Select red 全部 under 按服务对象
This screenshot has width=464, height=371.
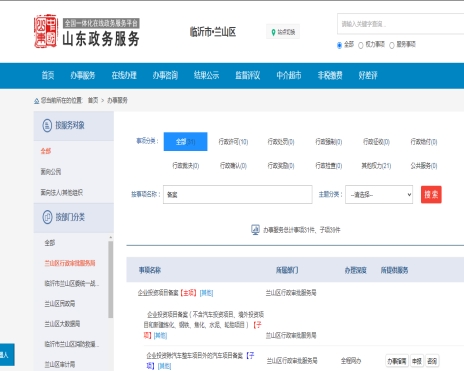(x=46, y=151)
